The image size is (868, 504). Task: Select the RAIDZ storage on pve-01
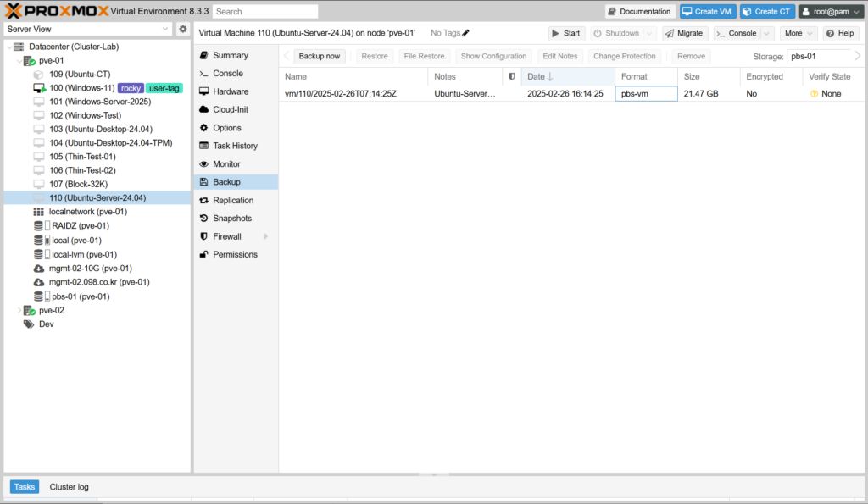80,226
